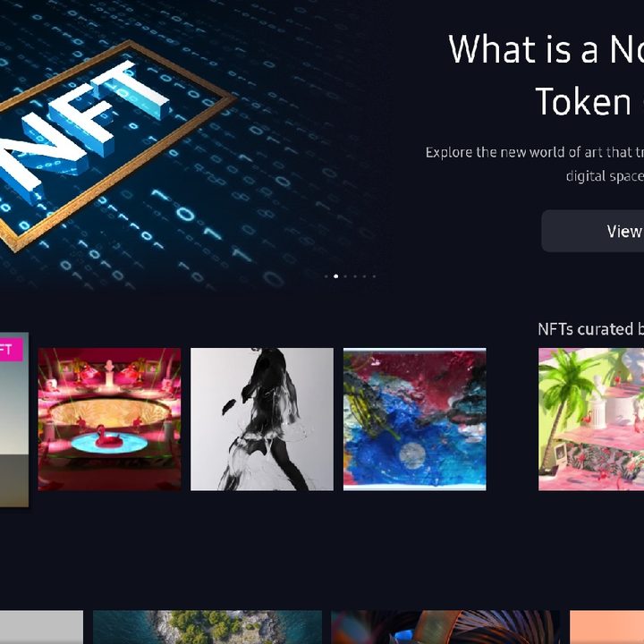Open the black ink figure artwork

[x=262, y=419]
